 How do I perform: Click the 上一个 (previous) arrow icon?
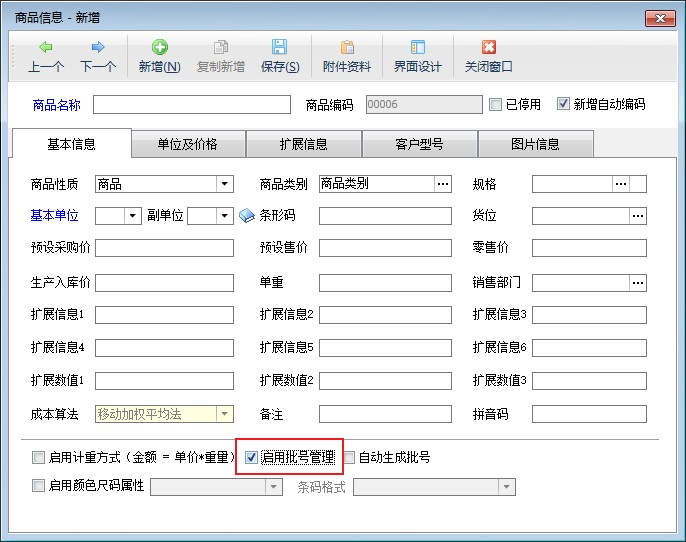46,47
